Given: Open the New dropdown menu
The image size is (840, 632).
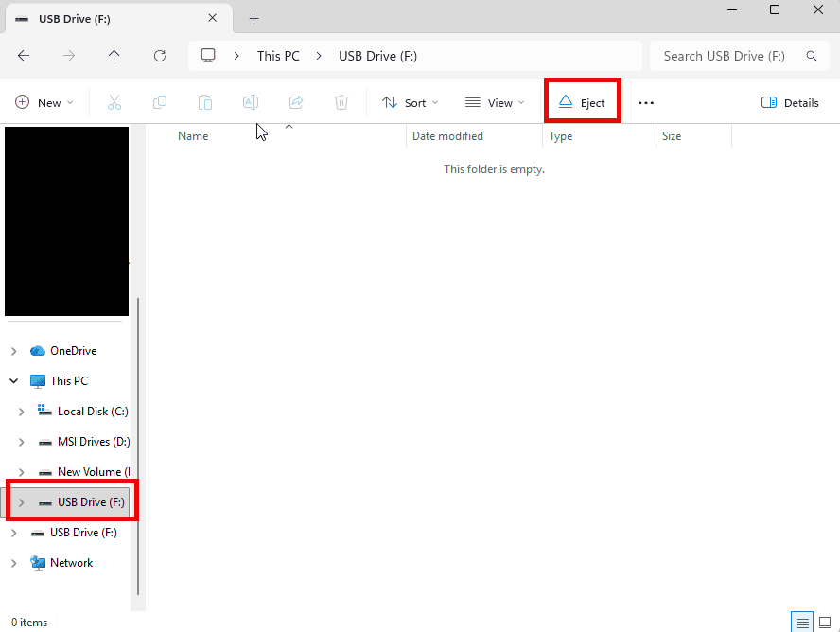Looking at the screenshot, I should click(44, 103).
